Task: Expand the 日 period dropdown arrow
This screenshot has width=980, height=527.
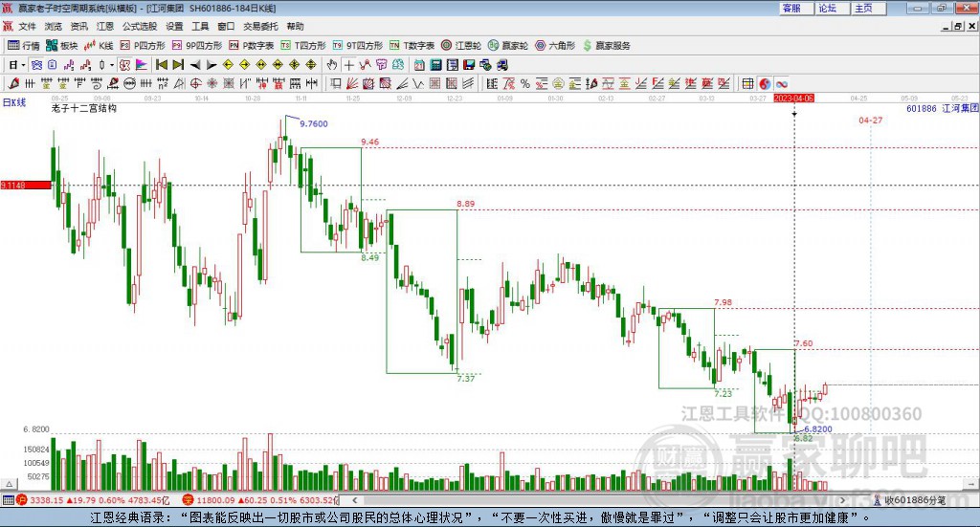Action: [23, 65]
